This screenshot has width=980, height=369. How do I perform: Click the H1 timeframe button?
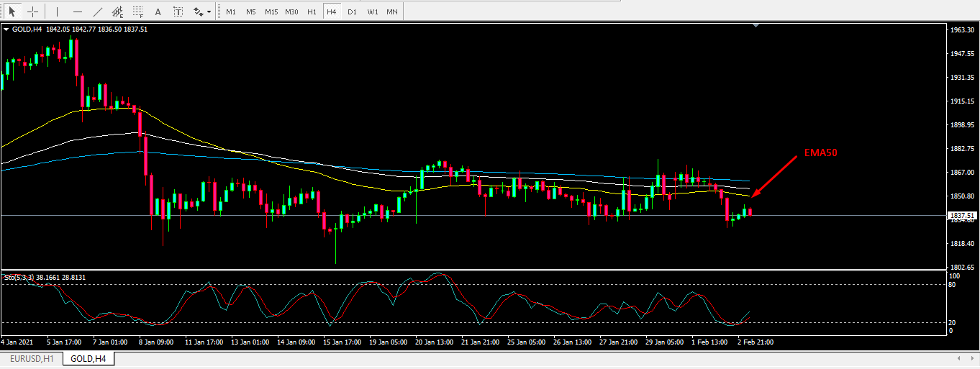click(x=312, y=12)
